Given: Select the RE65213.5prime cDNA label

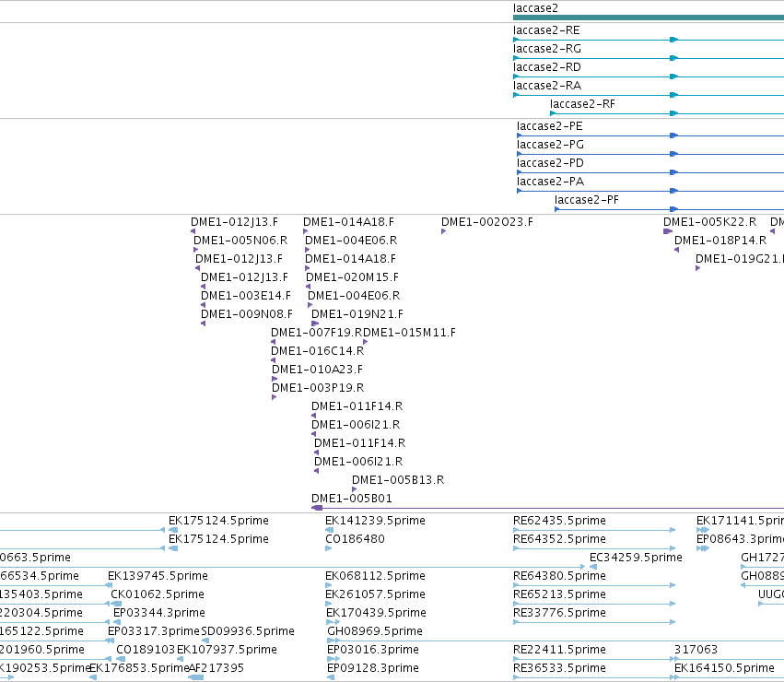Looking at the screenshot, I should [559, 594].
